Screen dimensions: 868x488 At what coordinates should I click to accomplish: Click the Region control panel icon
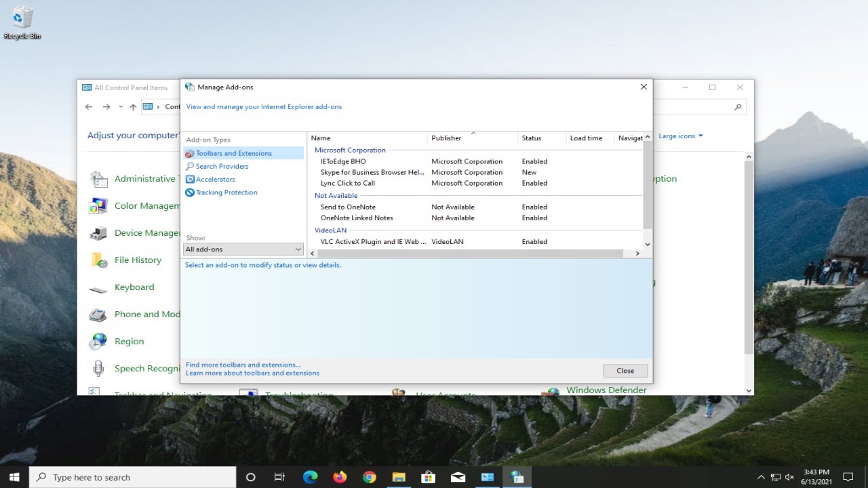[x=98, y=342]
